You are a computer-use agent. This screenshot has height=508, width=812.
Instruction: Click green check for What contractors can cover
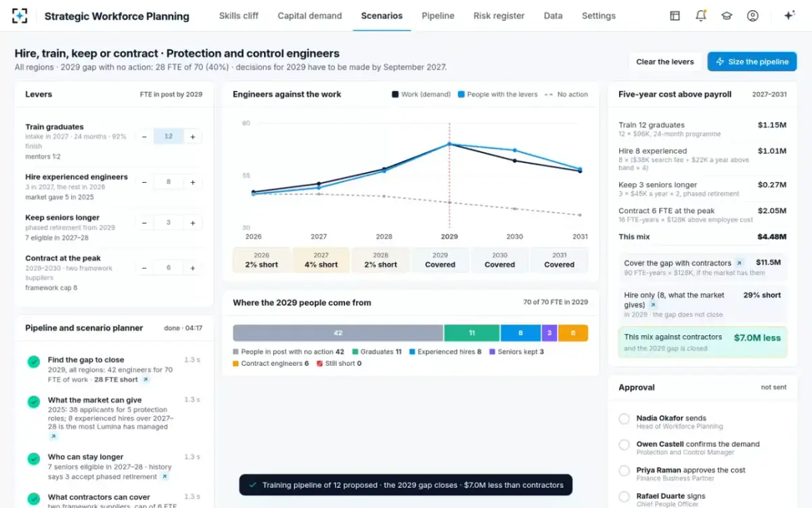(33, 499)
